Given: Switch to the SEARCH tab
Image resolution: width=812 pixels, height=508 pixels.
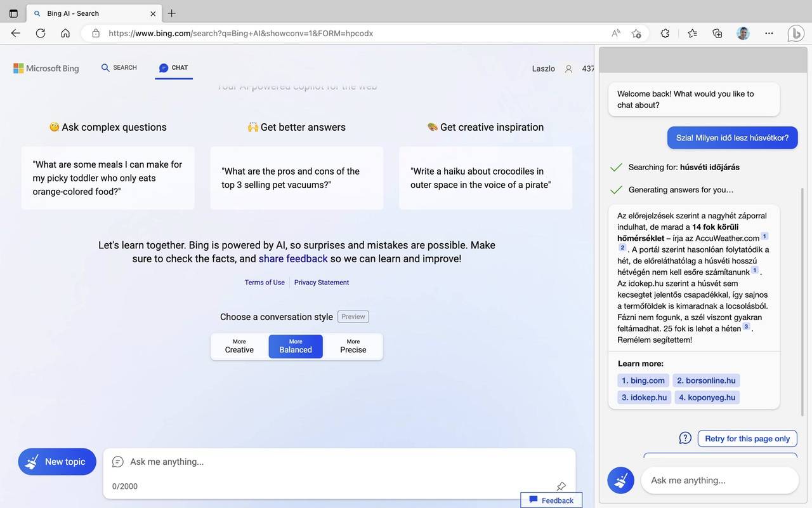Looking at the screenshot, I should click(x=119, y=68).
